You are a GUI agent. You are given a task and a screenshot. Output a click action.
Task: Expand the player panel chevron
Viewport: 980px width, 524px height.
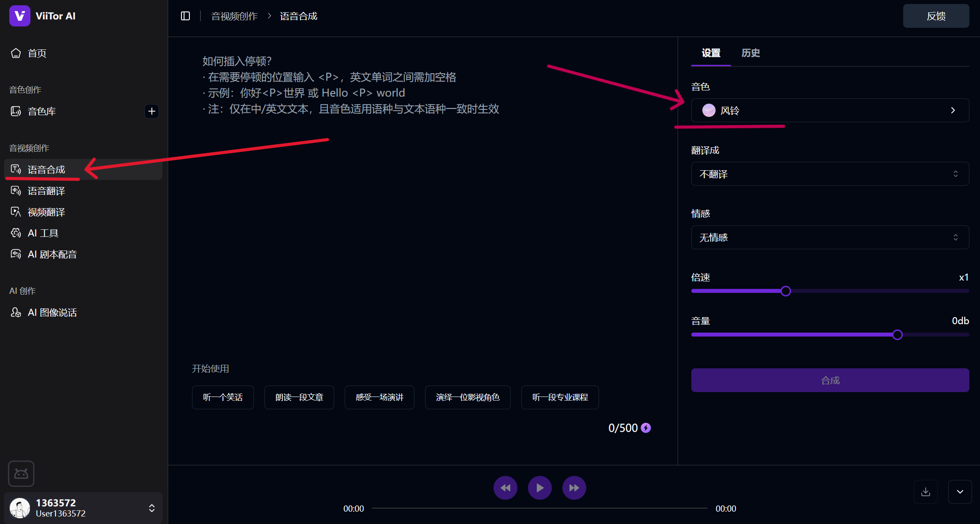point(960,491)
